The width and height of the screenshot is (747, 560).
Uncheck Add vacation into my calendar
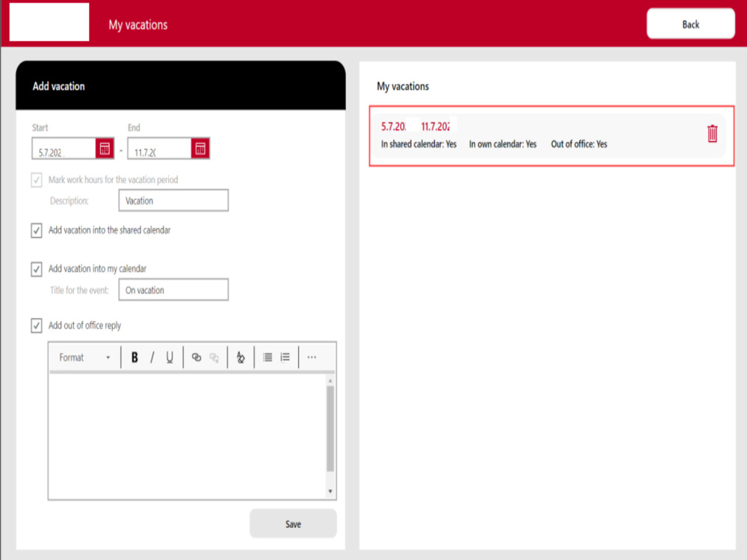[x=37, y=269]
